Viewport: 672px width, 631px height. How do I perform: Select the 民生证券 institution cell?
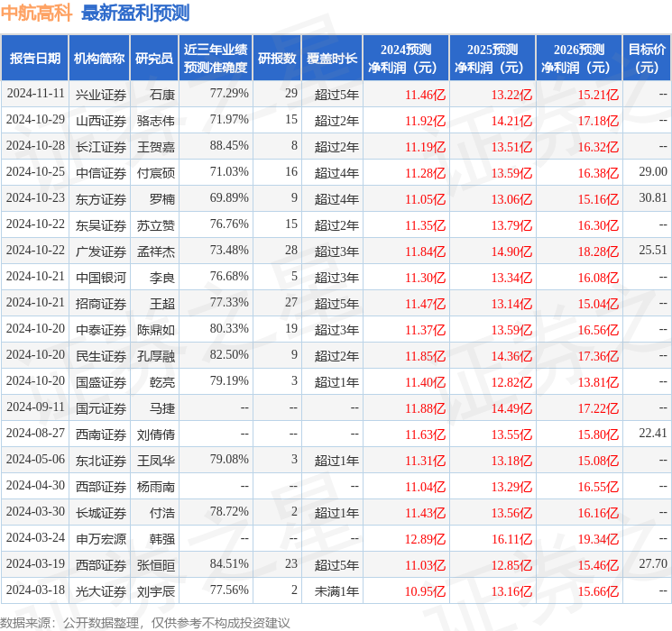click(101, 356)
